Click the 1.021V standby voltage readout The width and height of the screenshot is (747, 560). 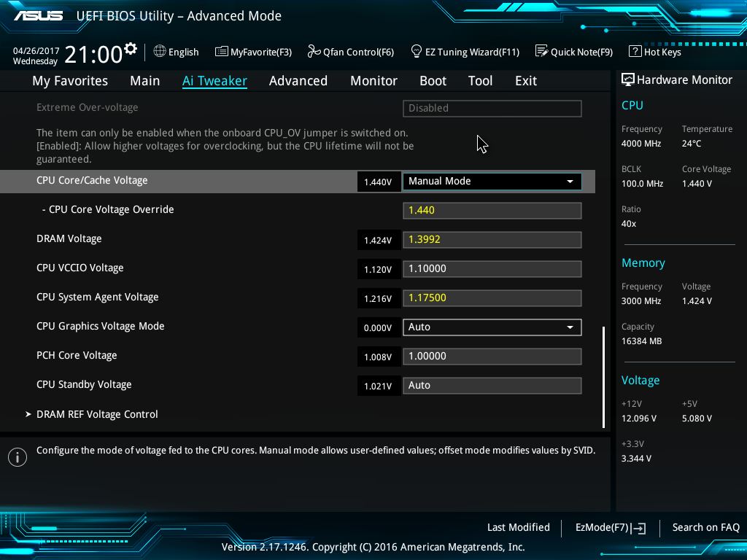379,386
